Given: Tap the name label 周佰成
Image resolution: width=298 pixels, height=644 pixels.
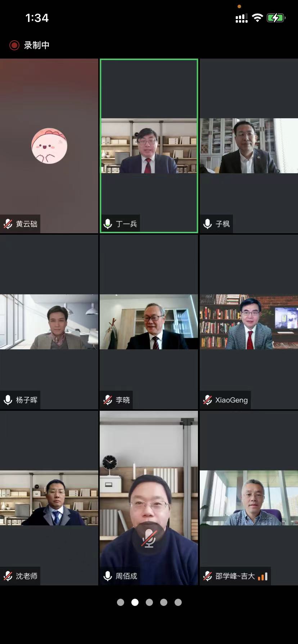Looking at the screenshot, I should point(126,576).
